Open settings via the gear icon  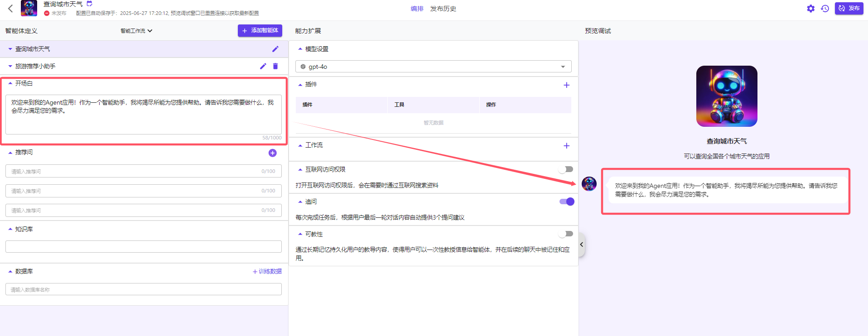tap(810, 9)
